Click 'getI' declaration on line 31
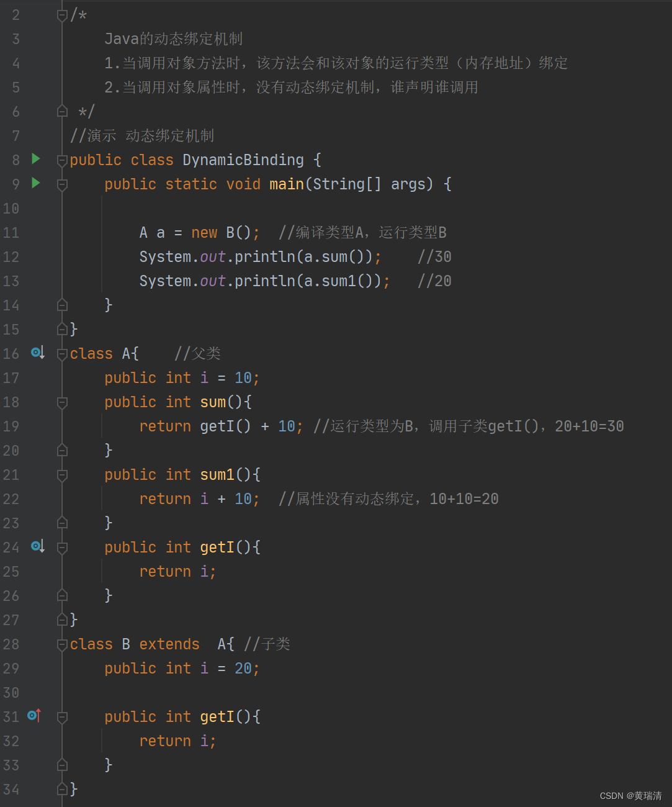 tap(217, 716)
